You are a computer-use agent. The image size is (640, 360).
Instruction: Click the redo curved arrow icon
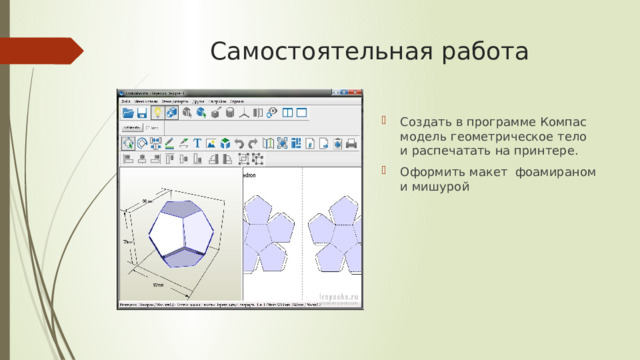(253, 144)
